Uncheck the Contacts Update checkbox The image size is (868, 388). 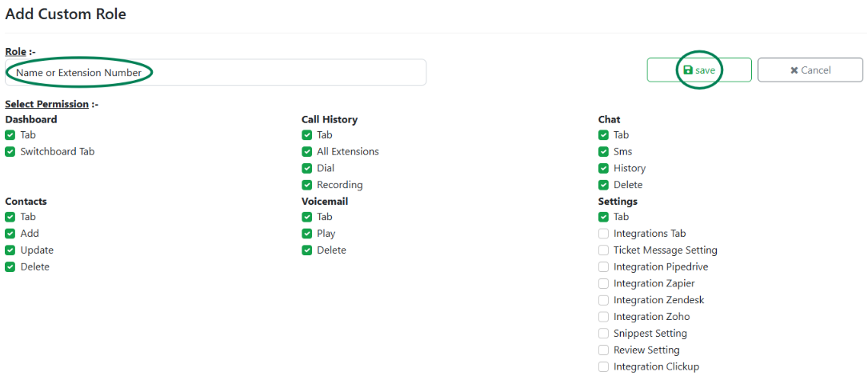pos(10,250)
